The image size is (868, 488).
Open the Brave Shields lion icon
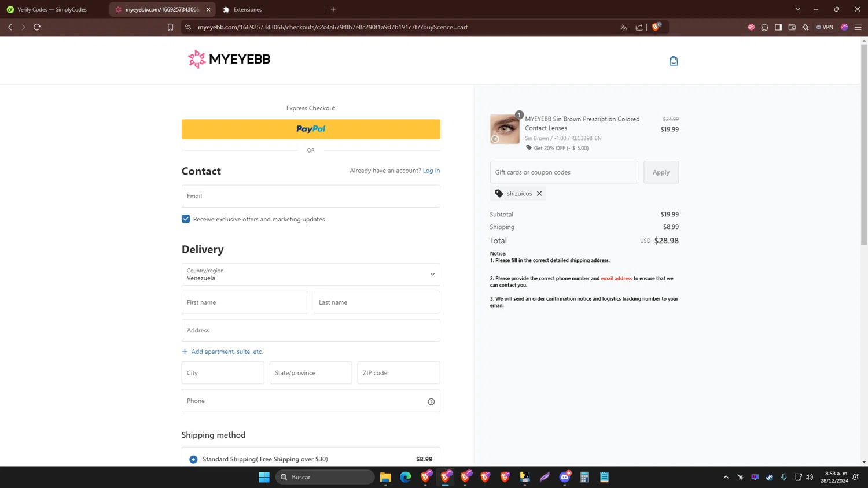656,27
